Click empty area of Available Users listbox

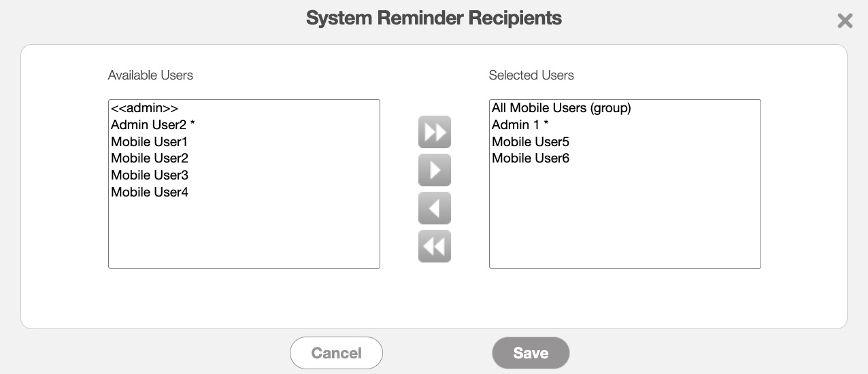[x=244, y=235]
